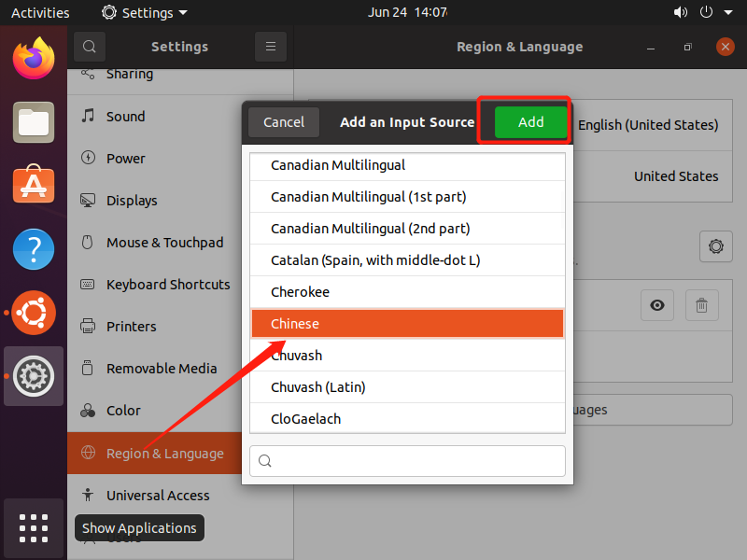Click the Show Applications grid button
The width and height of the screenshot is (747, 560).
[34, 528]
